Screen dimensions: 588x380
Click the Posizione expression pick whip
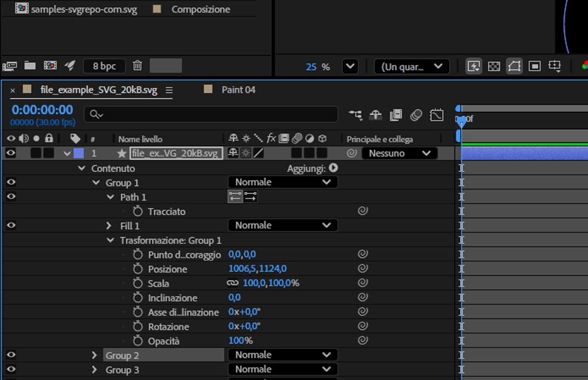363,269
